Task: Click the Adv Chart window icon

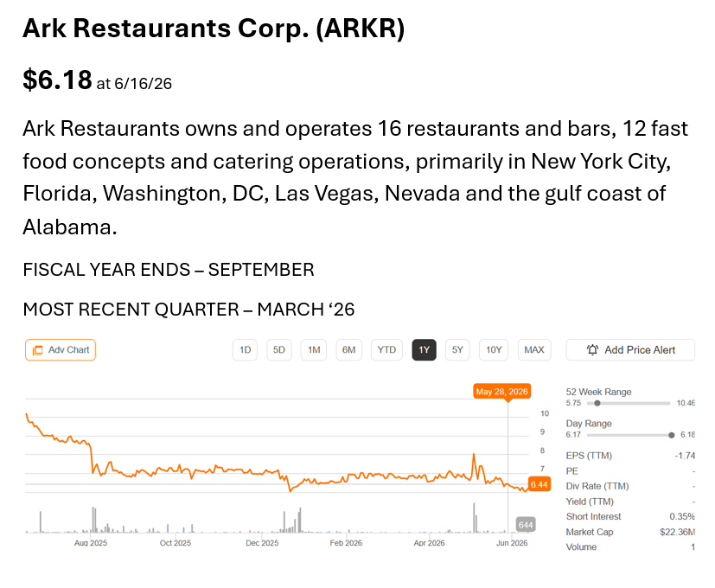Action: 37,350
